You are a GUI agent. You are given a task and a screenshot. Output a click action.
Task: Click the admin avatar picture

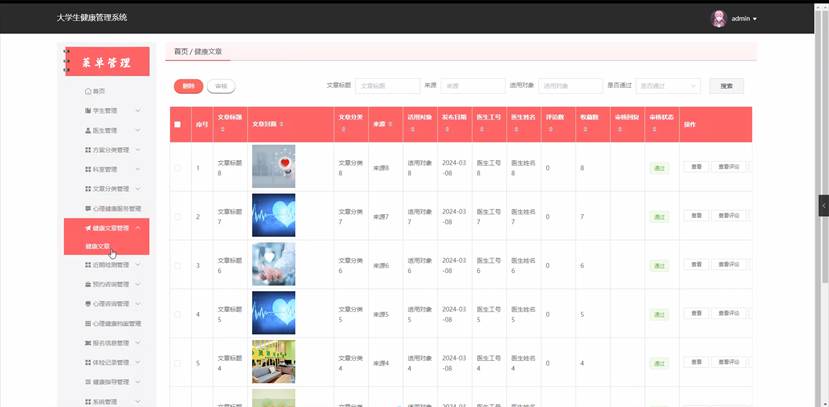[719, 18]
